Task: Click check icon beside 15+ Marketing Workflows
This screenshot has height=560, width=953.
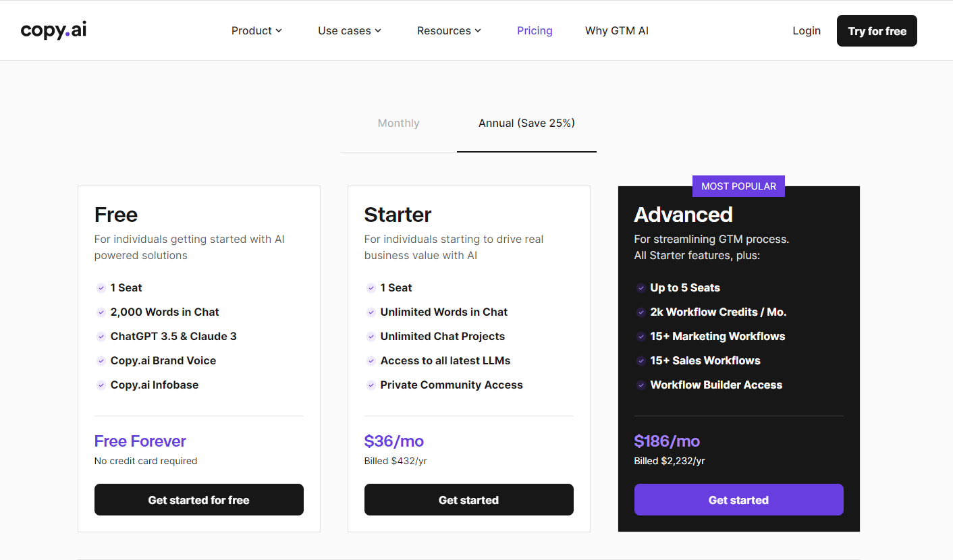Action: [641, 337]
